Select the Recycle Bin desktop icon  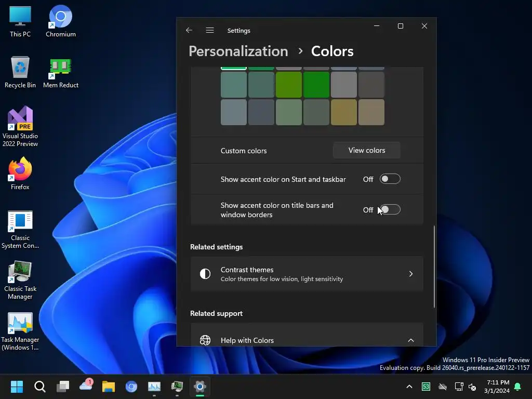tap(20, 72)
